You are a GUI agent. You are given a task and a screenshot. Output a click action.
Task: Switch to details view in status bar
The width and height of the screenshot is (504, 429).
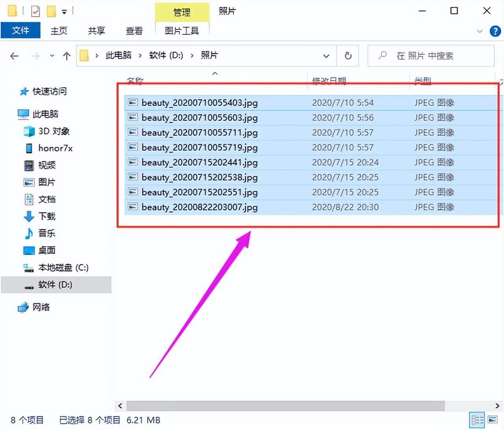click(x=477, y=420)
